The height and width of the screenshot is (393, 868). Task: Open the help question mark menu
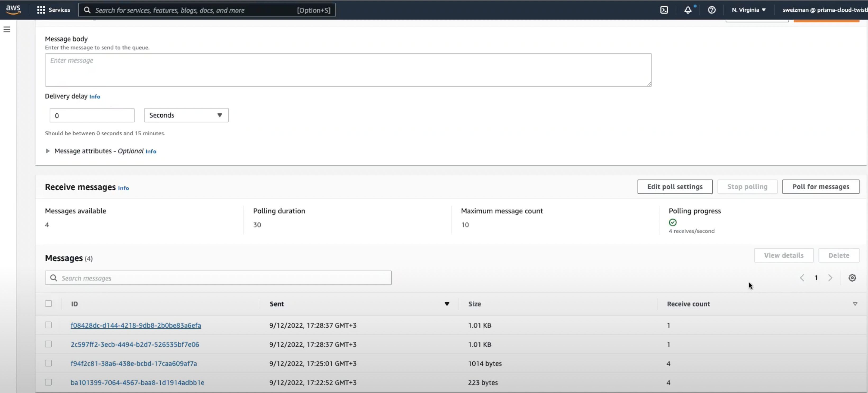(x=711, y=10)
